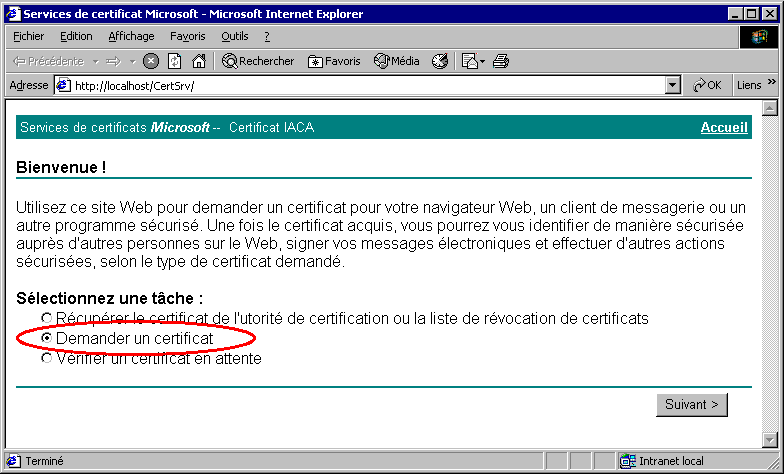Click the Certificat IACA header text
Viewport: 784px width, 474px height.
pyautogui.click(x=272, y=128)
